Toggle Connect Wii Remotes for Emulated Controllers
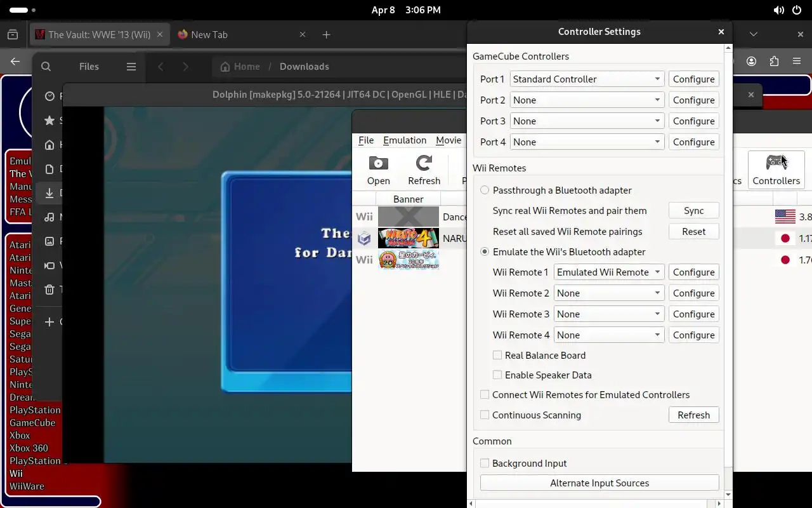The image size is (812, 508). point(485,394)
